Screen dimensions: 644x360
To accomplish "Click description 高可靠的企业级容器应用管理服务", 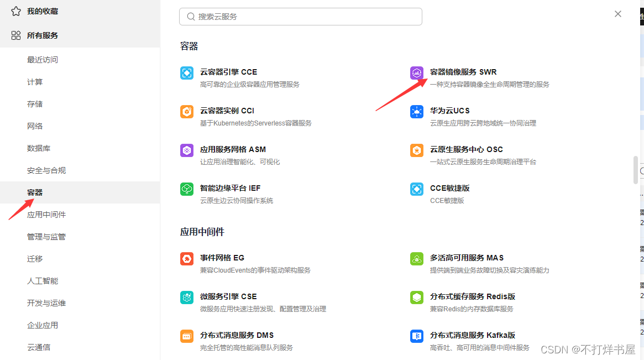I will click(x=250, y=84).
